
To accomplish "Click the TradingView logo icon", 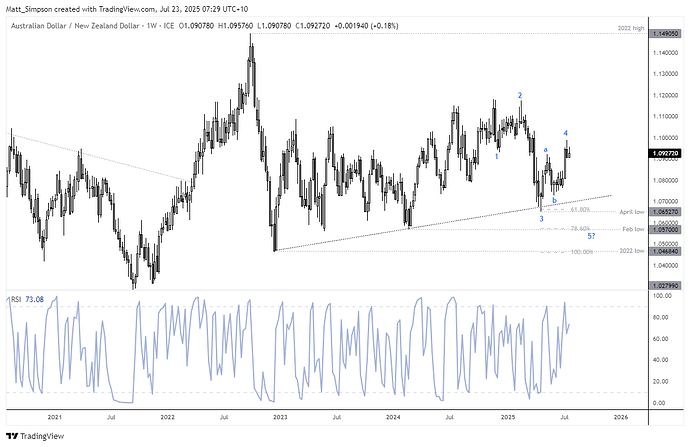I will (x=12, y=436).
